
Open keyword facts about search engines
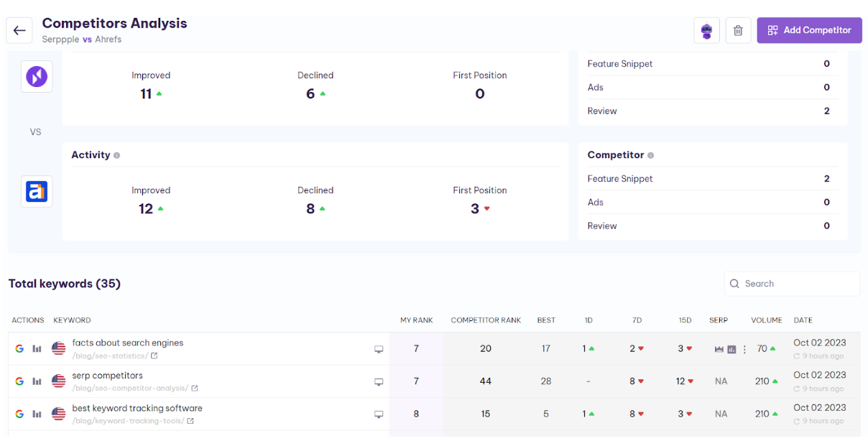[128, 343]
